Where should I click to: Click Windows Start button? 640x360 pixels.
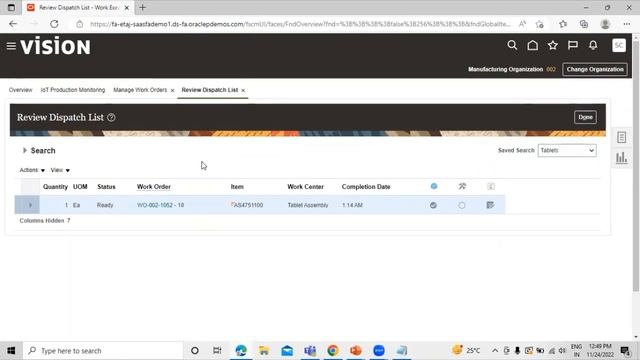click(x=11, y=351)
